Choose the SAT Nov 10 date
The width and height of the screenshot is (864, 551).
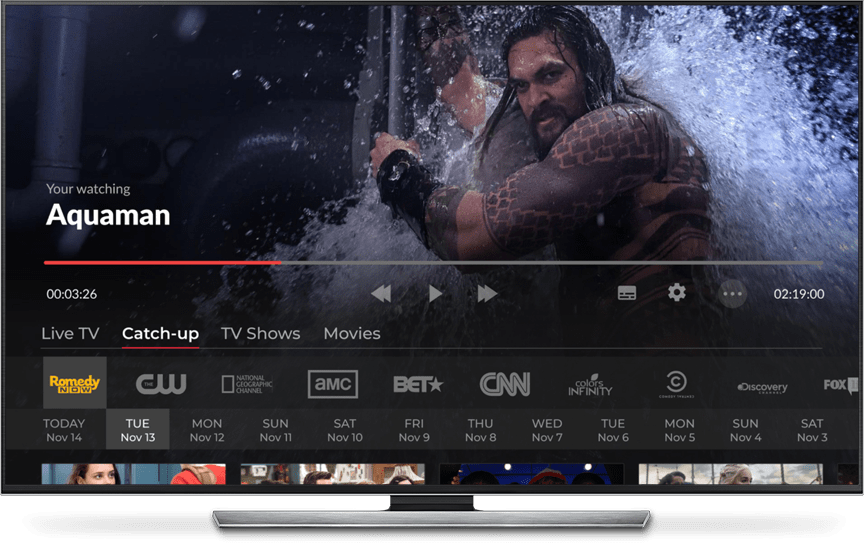(345, 430)
